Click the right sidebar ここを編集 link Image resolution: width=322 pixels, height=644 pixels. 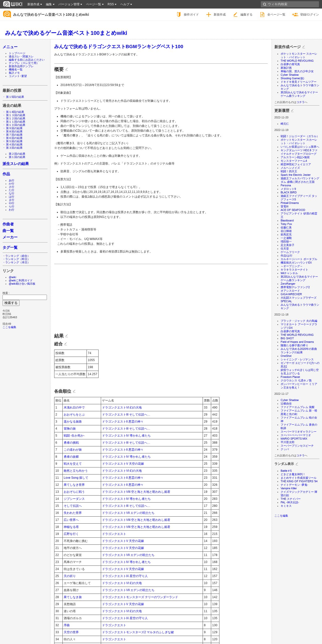coord(281,516)
